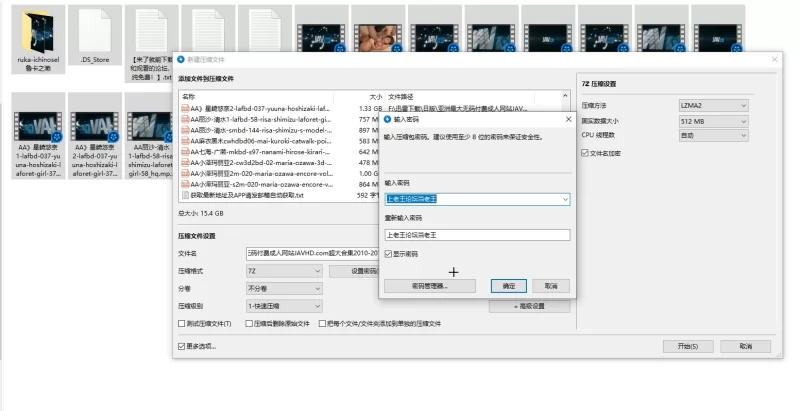Select the 获取最新地址及APP text file row name
800x411 pixels.
point(247,195)
